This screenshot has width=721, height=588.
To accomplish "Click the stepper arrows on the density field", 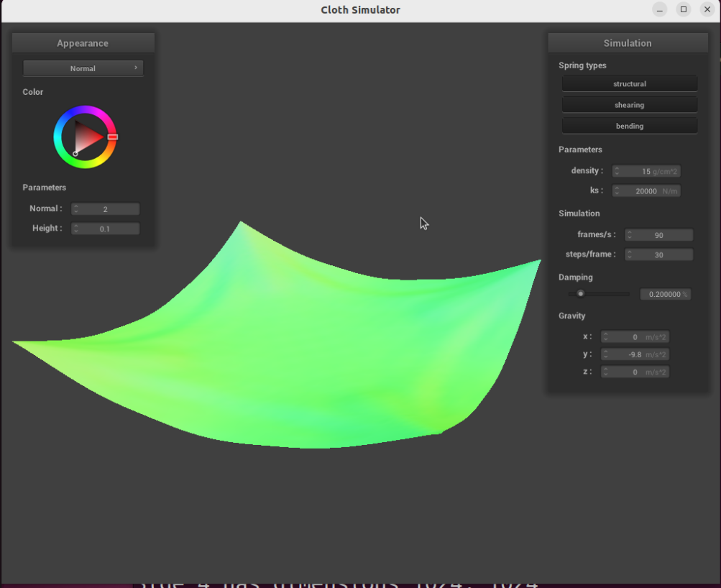I will (617, 172).
